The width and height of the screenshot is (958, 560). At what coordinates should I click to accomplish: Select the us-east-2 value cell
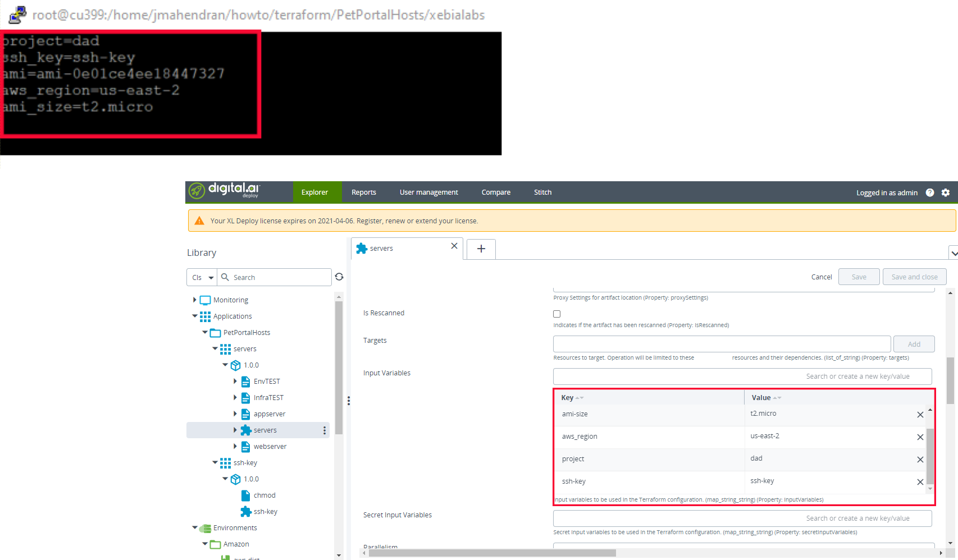click(x=831, y=436)
